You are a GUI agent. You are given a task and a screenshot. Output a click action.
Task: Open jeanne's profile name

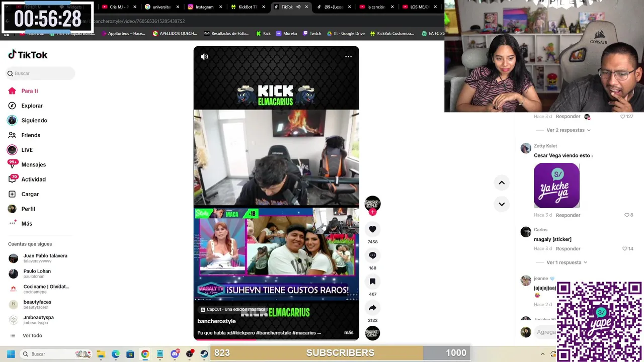pos(541,279)
